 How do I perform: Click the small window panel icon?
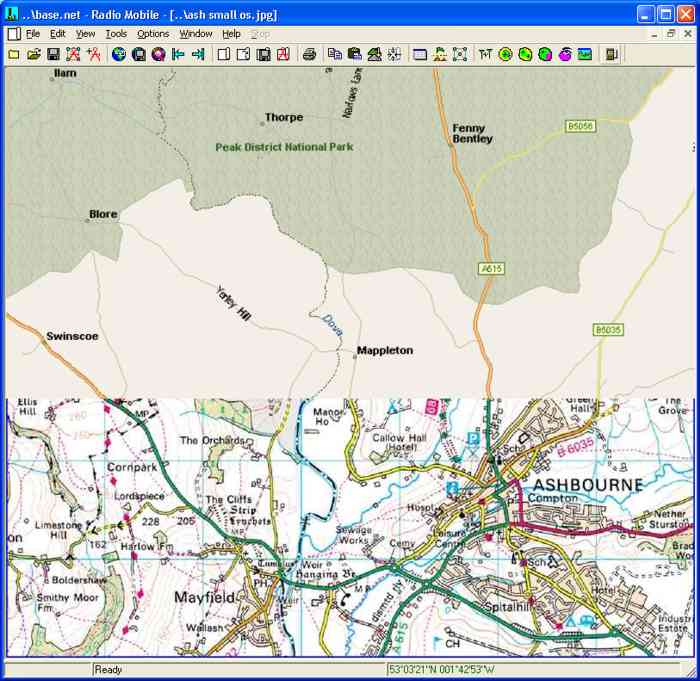click(x=420, y=54)
